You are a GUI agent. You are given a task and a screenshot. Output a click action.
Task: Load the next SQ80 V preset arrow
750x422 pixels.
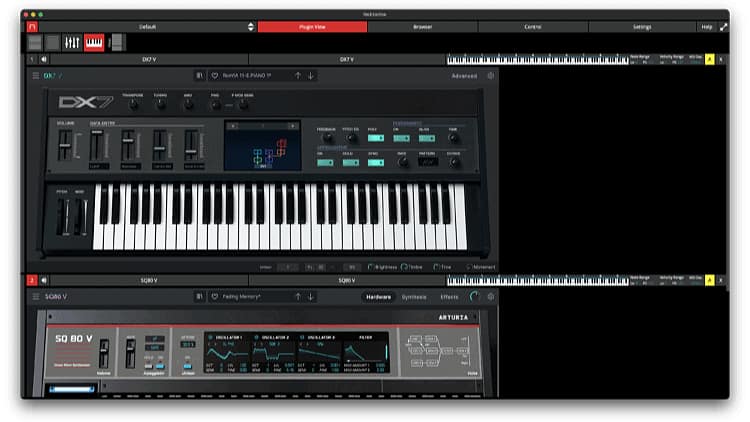coord(311,297)
